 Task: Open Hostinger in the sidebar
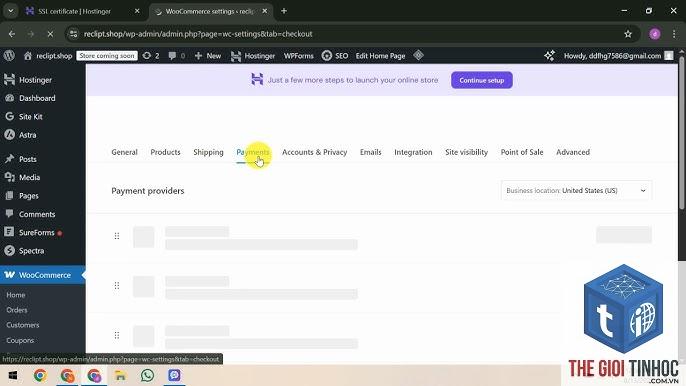coord(42,80)
